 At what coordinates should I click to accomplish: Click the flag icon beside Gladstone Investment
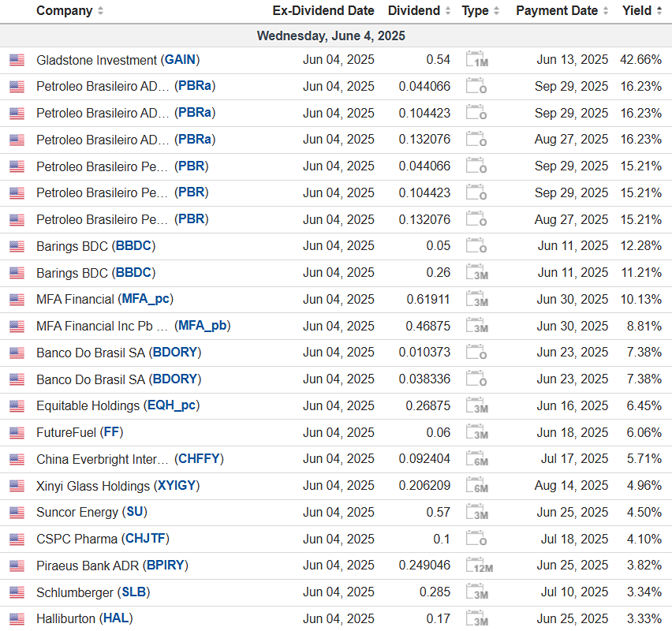click(x=17, y=60)
